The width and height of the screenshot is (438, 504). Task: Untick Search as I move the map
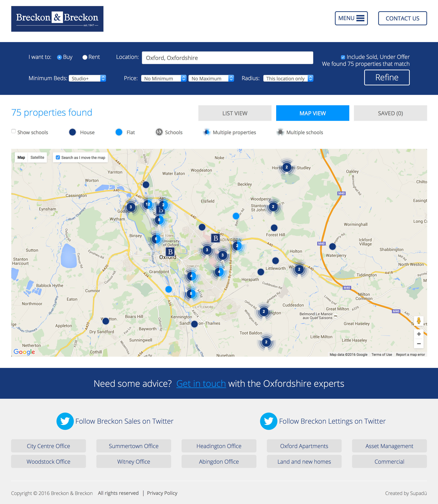pos(58,158)
